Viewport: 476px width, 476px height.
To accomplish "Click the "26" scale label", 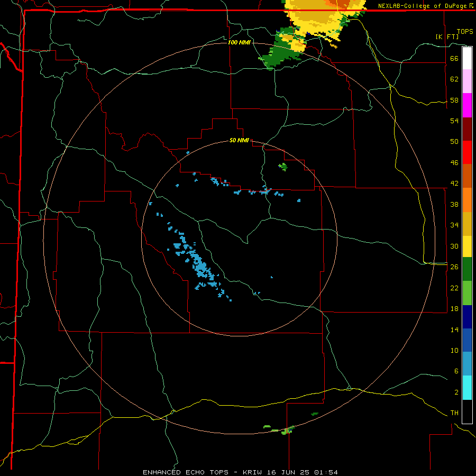I will coord(454,267).
